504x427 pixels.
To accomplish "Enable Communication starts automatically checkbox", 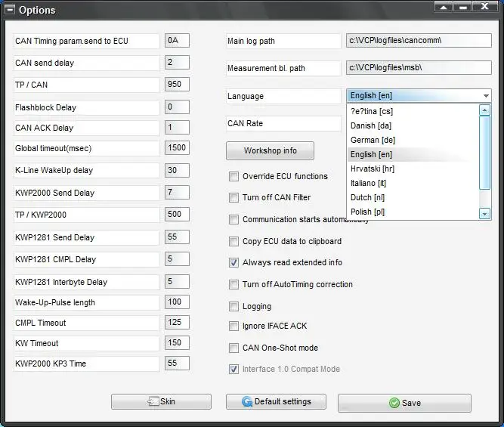I will (233, 220).
